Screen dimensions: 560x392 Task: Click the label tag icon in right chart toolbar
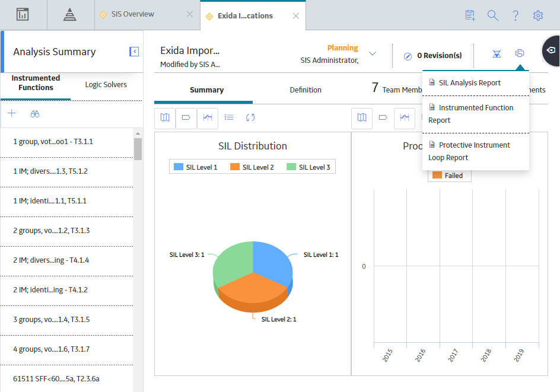pos(383,118)
